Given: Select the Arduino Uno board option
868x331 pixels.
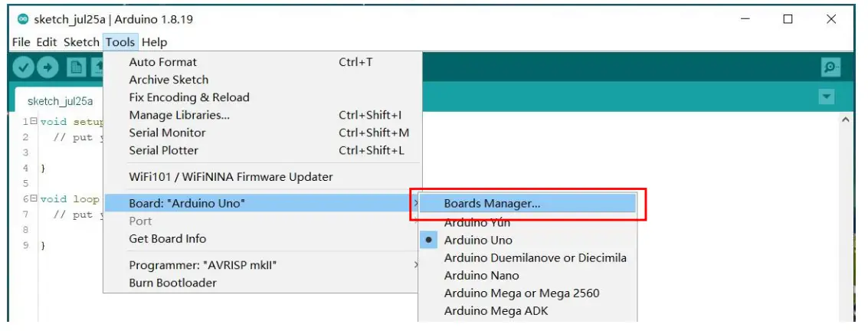Looking at the screenshot, I should [x=528, y=241].
